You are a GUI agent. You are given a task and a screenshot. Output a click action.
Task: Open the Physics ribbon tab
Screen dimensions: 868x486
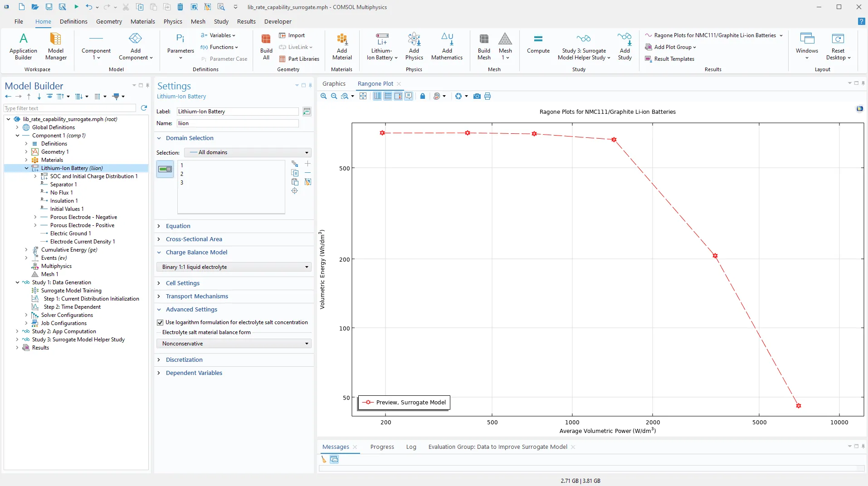[173, 21]
